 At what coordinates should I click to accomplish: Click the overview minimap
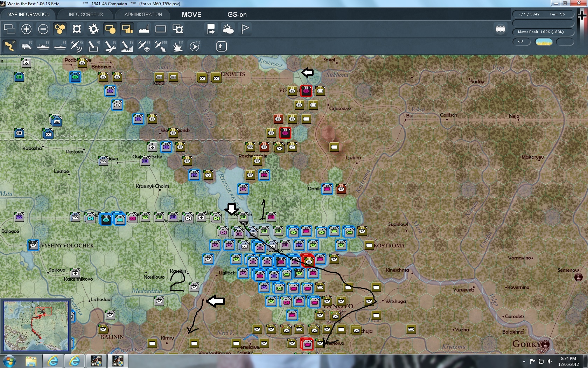point(36,326)
